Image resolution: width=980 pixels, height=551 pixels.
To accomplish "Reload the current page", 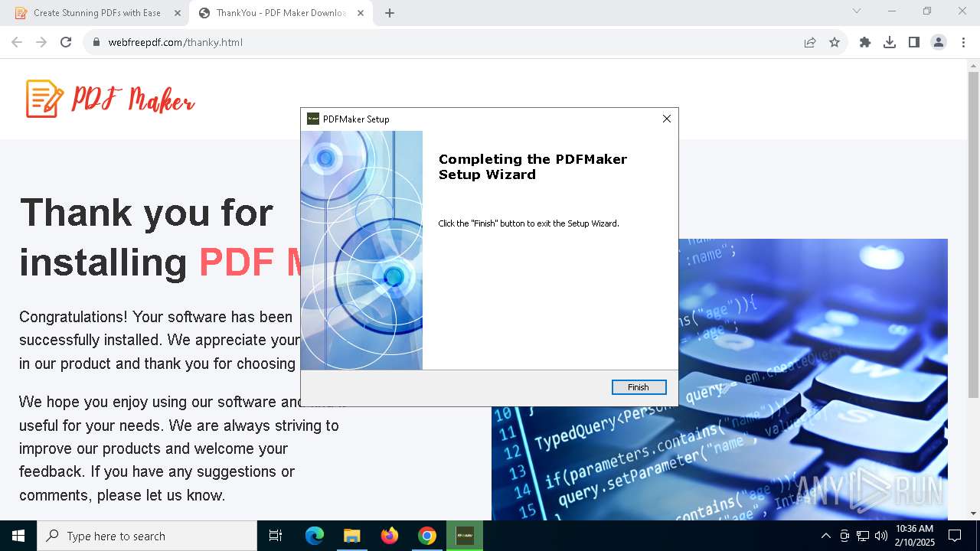I will (x=66, y=42).
